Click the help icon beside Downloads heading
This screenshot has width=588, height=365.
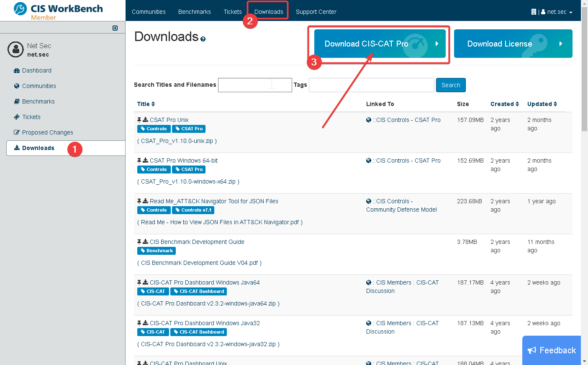point(203,39)
